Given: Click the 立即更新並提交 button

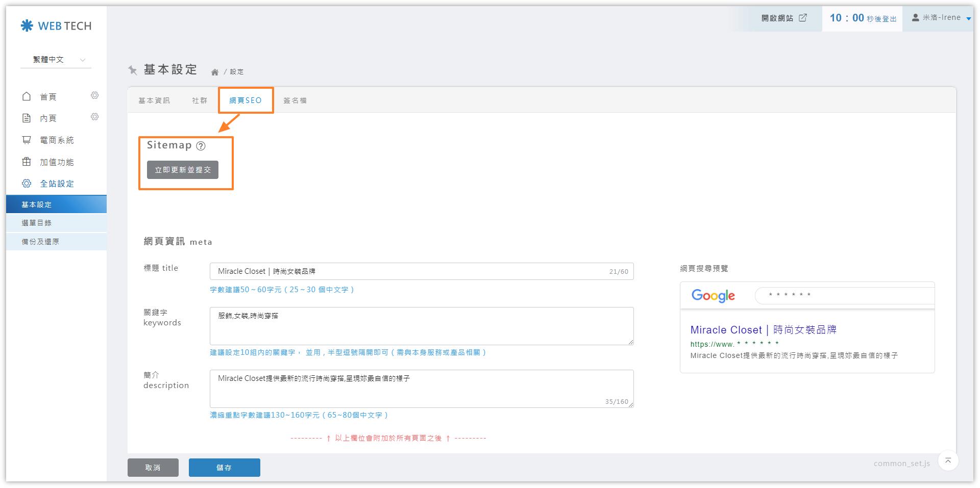Looking at the screenshot, I should tap(184, 169).
